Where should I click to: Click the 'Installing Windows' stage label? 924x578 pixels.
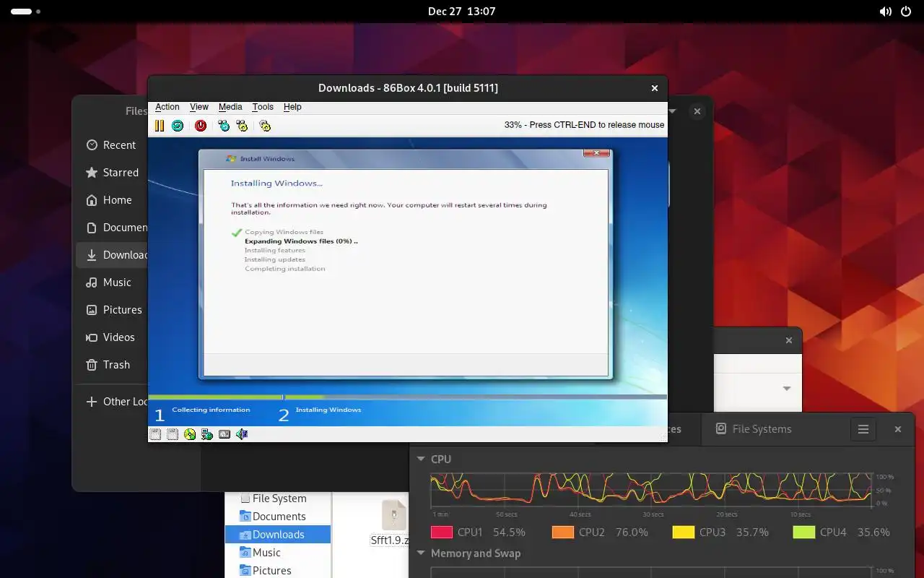(328, 410)
